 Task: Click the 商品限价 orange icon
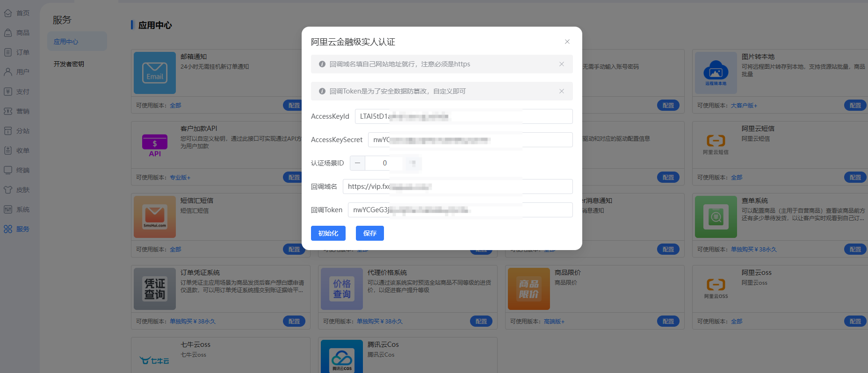point(528,289)
